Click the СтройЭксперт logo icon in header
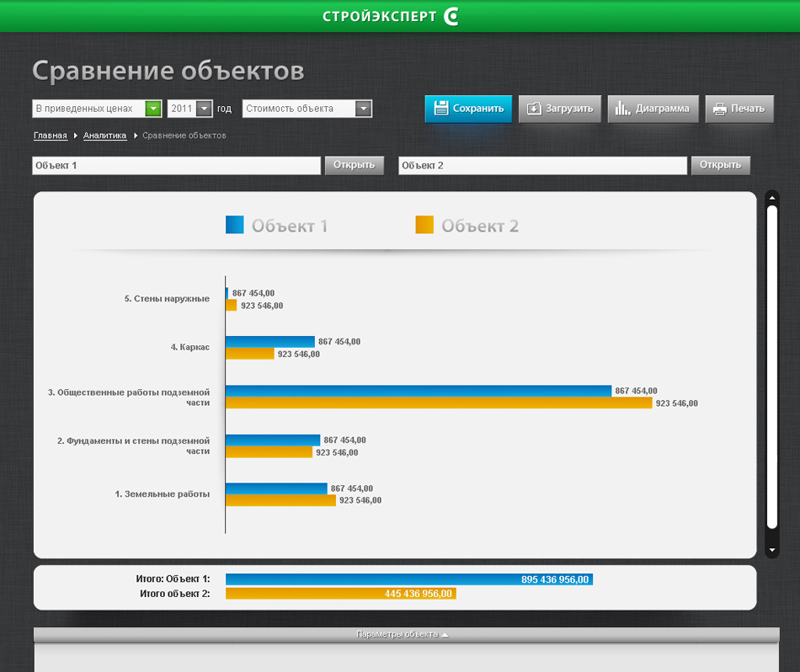Screen dimensions: 800x672 (451, 16)
